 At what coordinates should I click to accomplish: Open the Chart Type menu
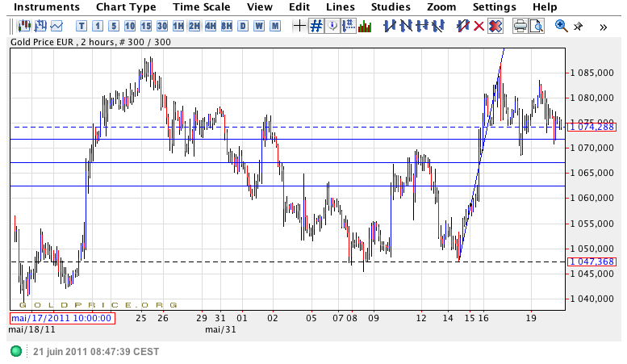click(126, 7)
